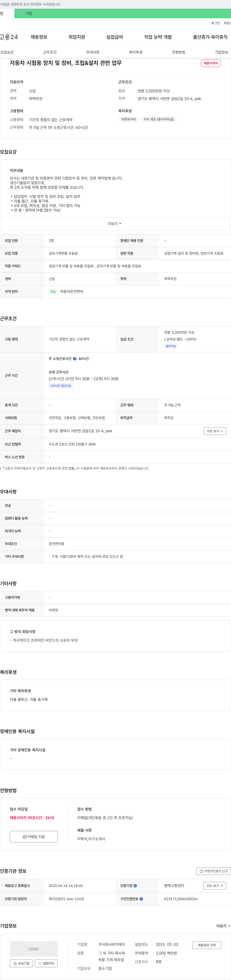Open 지도 보기 for 평택고용센터
This screenshot has width=231, height=980.
click(x=215, y=886)
